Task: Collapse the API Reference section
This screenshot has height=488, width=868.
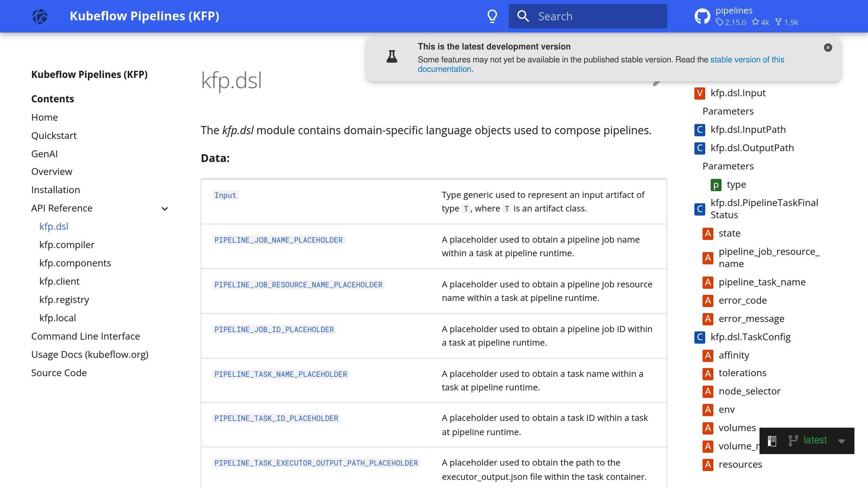Action: click(164, 208)
